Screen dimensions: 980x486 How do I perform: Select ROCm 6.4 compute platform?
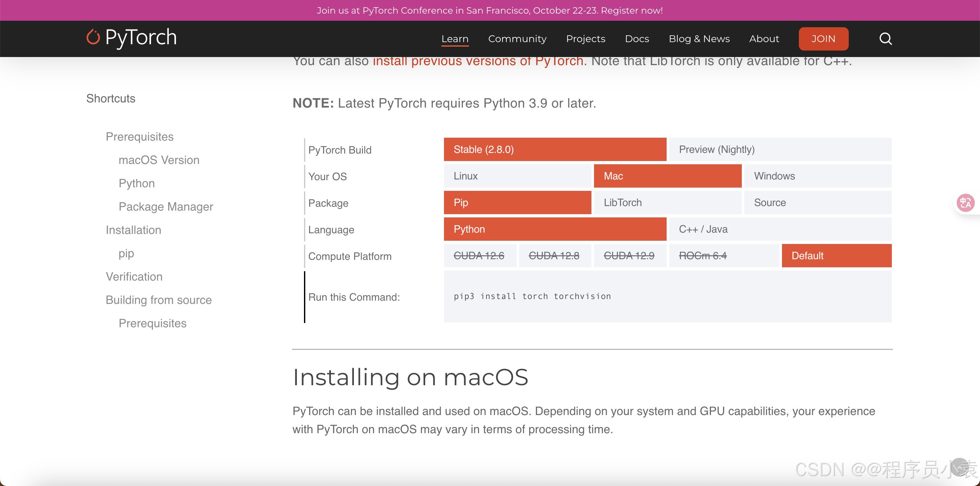[x=724, y=256]
